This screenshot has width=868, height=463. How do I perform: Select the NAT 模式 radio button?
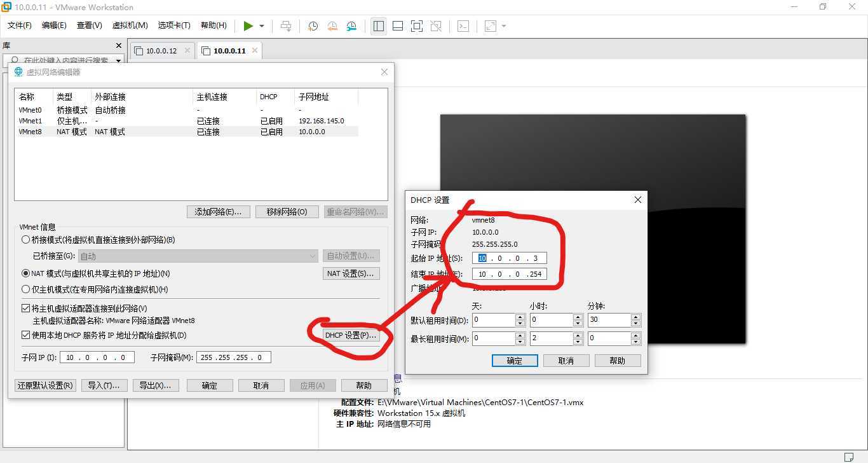coord(26,273)
